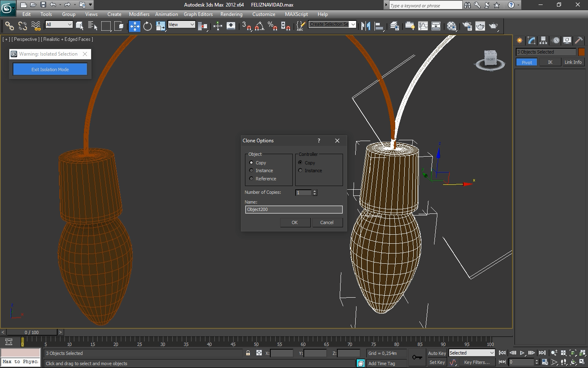Open the key mode Selected dropdown

coord(472,353)
